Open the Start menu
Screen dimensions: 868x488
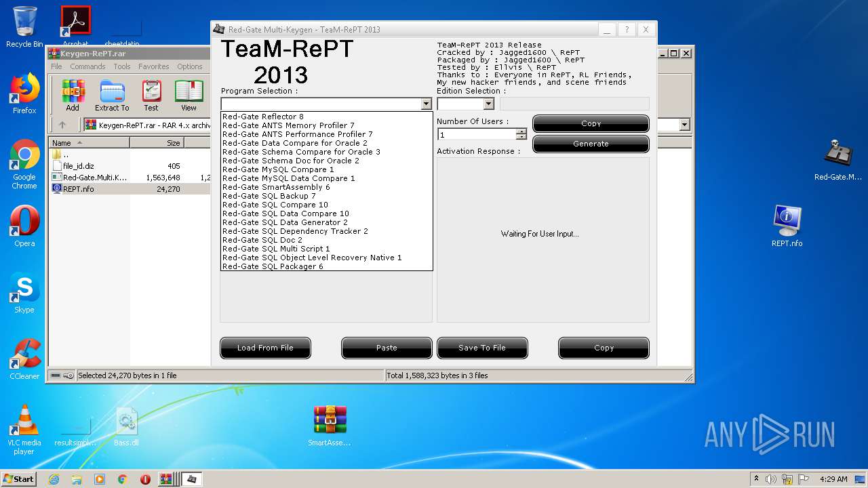click(19, 479)
